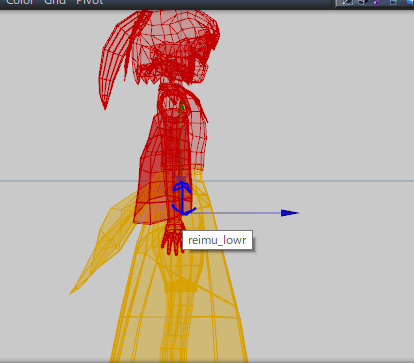This screenshot has height=363, width=414.
Task: Open the Color menu
Action: point(20,2)
